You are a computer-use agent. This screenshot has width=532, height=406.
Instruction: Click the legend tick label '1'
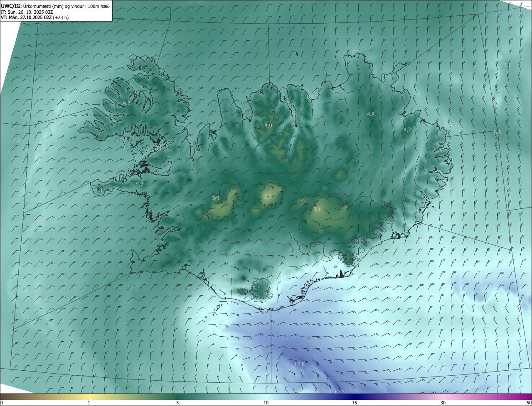[x=89, y=403]
